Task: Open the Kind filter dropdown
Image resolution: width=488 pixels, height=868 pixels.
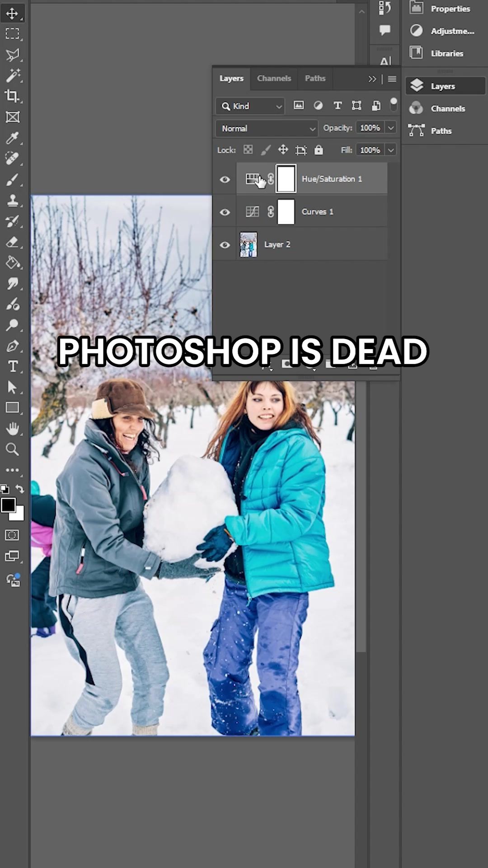Action: coord(250,106)
